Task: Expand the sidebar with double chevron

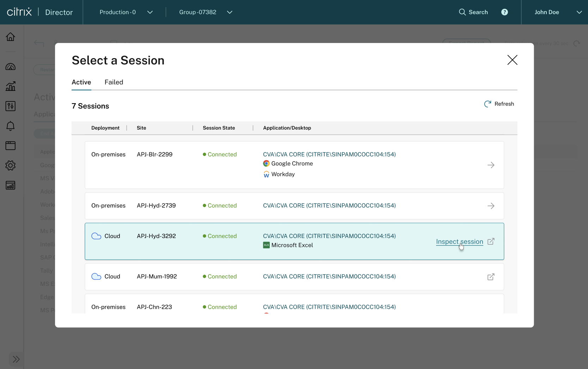Action: (16, 359)
